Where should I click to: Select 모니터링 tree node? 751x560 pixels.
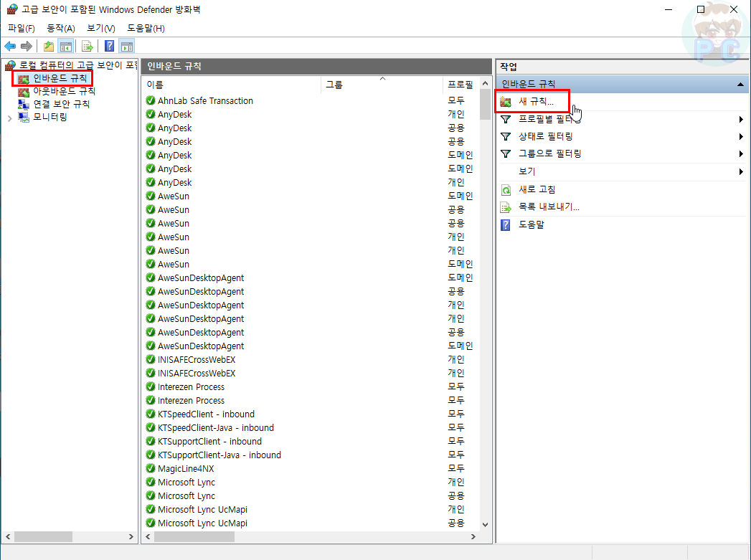point(49,117)
